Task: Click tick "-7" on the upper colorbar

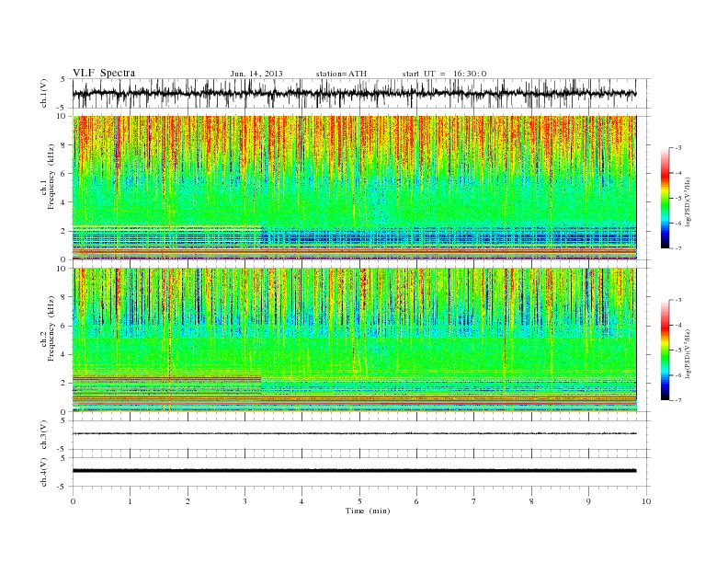Action: pyautogui.click(x=678, y=248)
